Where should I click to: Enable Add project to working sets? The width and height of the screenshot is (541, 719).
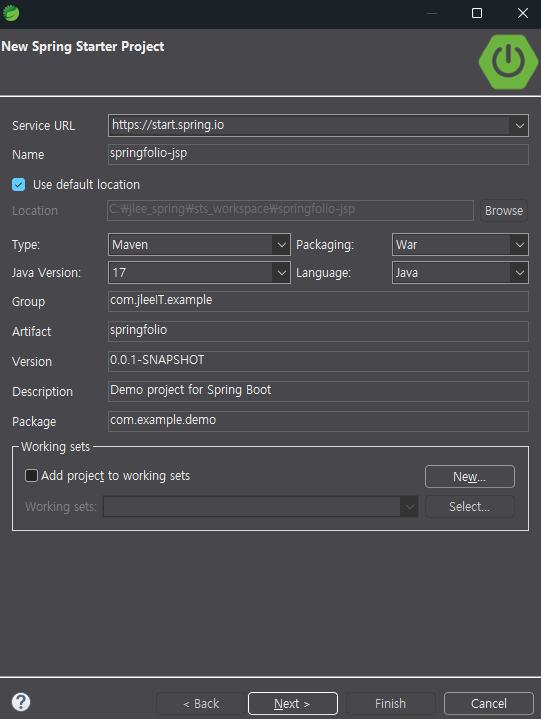tap(31, 476)
